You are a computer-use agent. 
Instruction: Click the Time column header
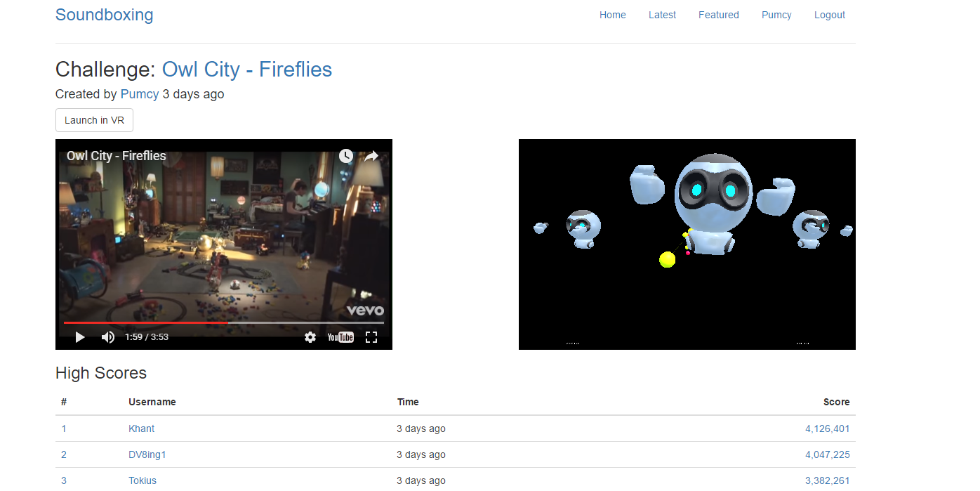tap(408, 402)
